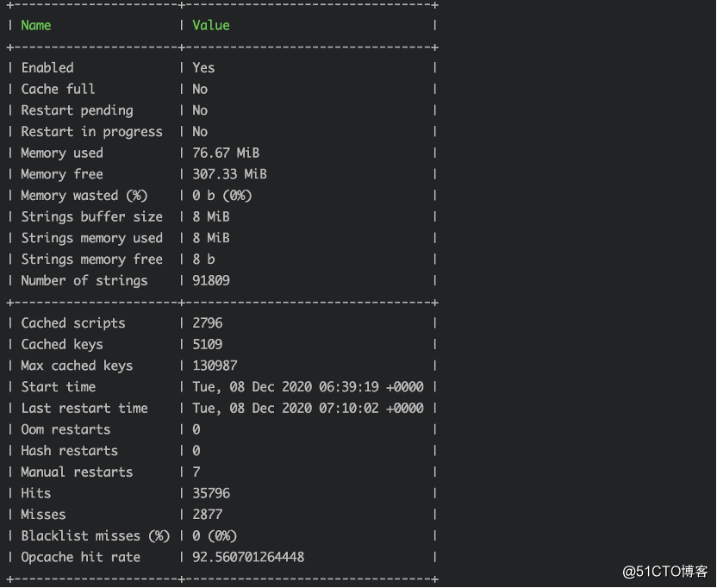Screen dimensions: 717x588
Task: Click the 'Start time' label
Action: point(58,387)
